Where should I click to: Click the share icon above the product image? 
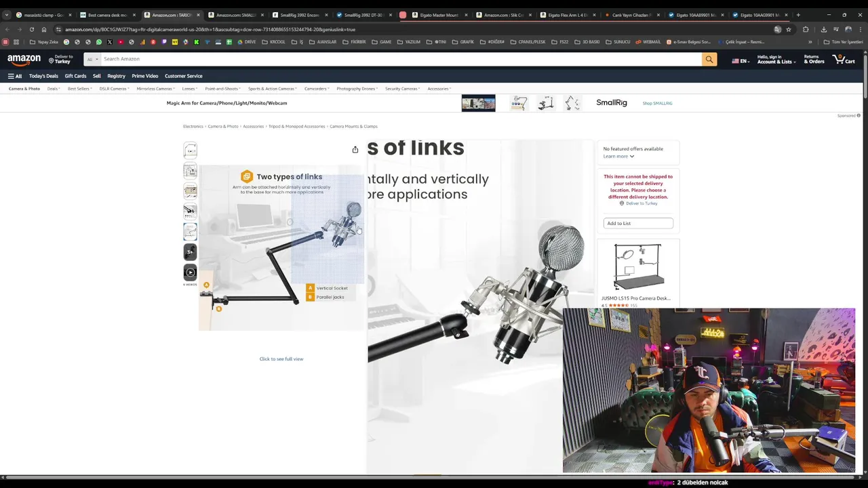click(355, 149)
